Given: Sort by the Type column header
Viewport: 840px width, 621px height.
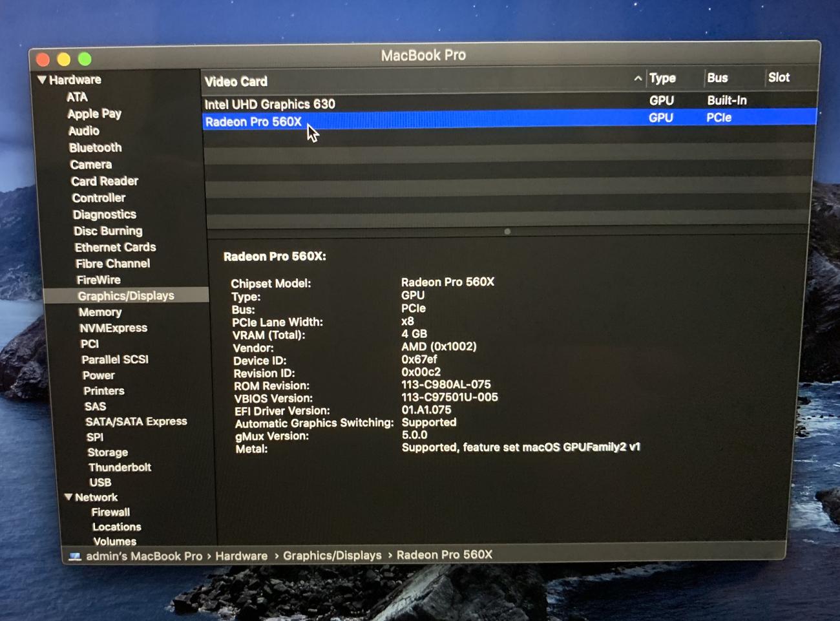Looking at the screenshot, I should [663, 78].
